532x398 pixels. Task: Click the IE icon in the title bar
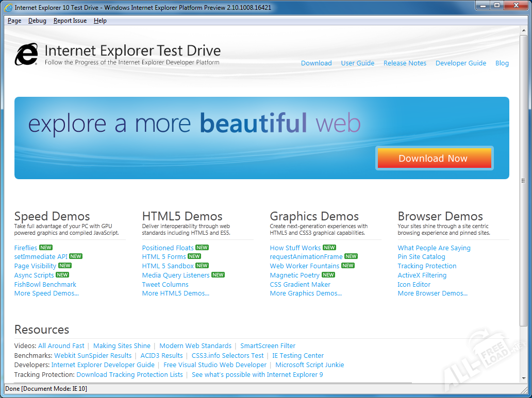[8, 8]
